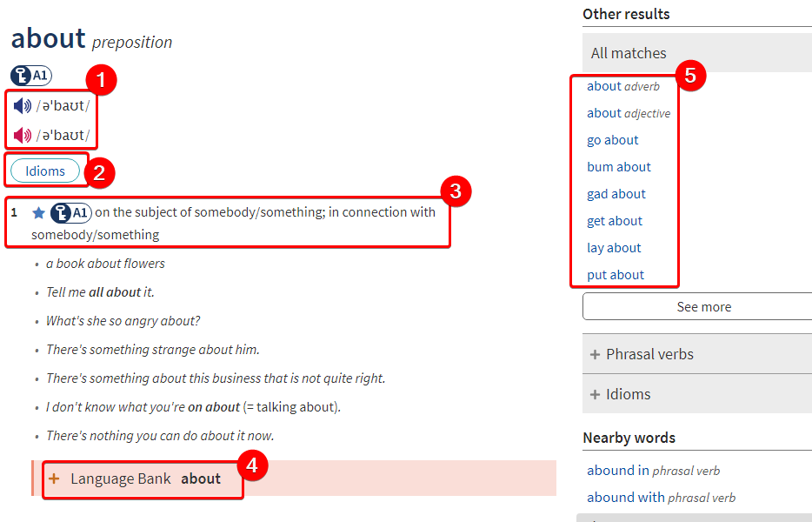
Task: Open the gad about entry
Action: tap(616, 194)
